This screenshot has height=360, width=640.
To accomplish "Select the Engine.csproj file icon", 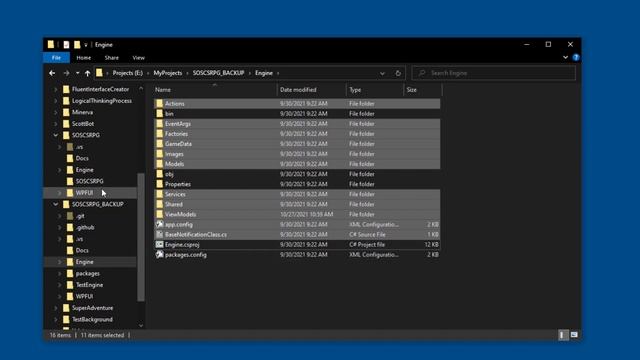I will point(159,244).
